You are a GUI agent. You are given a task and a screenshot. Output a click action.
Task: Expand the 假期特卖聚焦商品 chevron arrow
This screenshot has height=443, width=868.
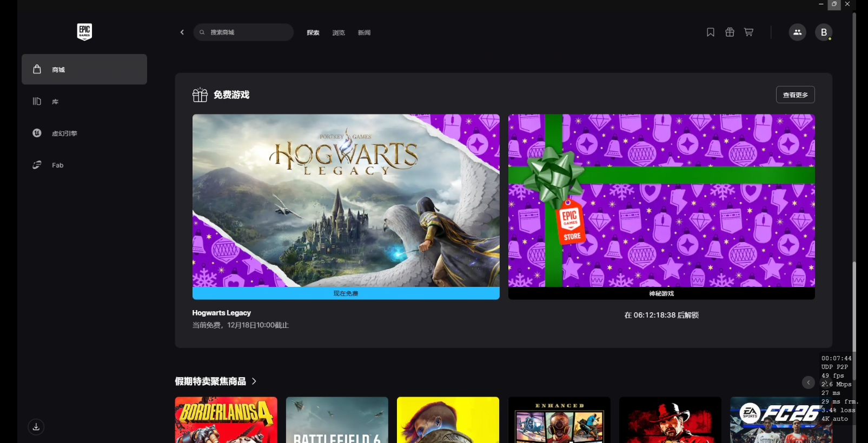click(x=254, y=381)
